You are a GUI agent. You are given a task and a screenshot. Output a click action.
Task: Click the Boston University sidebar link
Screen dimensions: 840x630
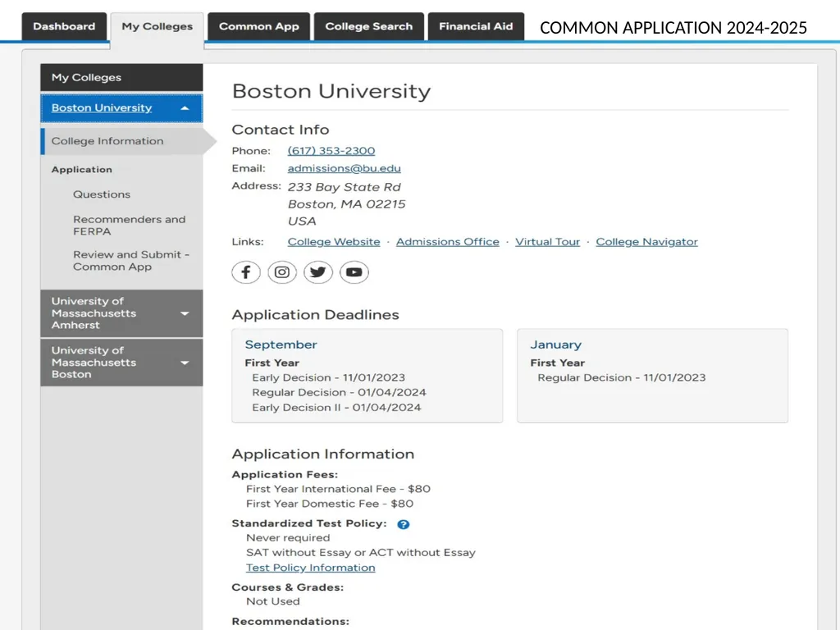(102, 107)
